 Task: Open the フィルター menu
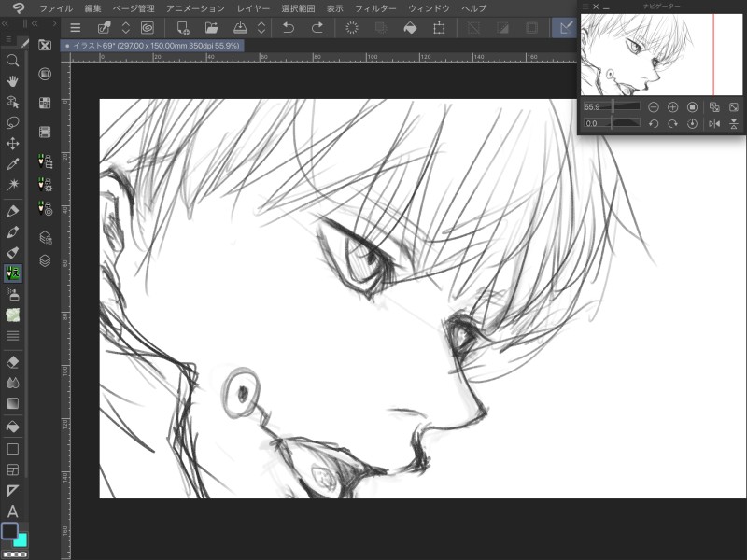click(375, 8)
